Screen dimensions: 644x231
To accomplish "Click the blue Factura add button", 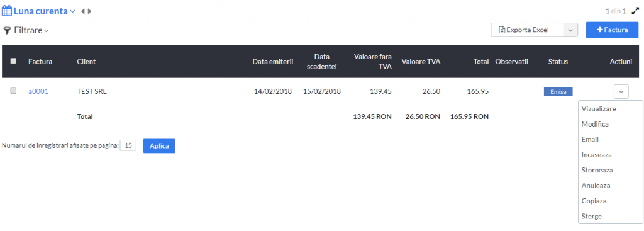I will point(612,30).
